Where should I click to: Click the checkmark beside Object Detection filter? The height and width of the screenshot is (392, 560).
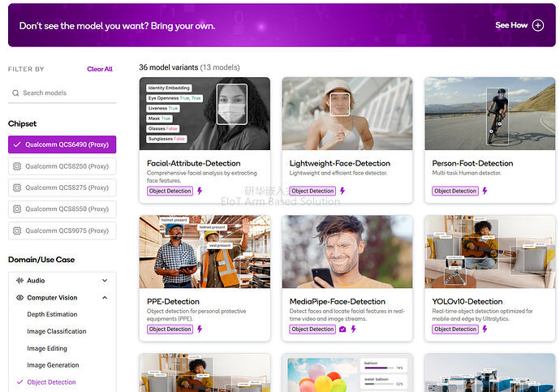pos(19,382)
